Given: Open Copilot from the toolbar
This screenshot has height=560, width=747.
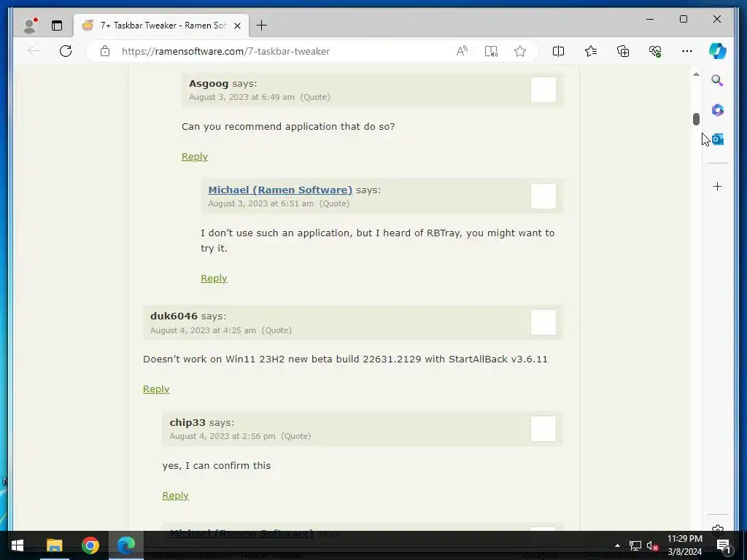Looking at the screenshot, I should coord(718,51).
